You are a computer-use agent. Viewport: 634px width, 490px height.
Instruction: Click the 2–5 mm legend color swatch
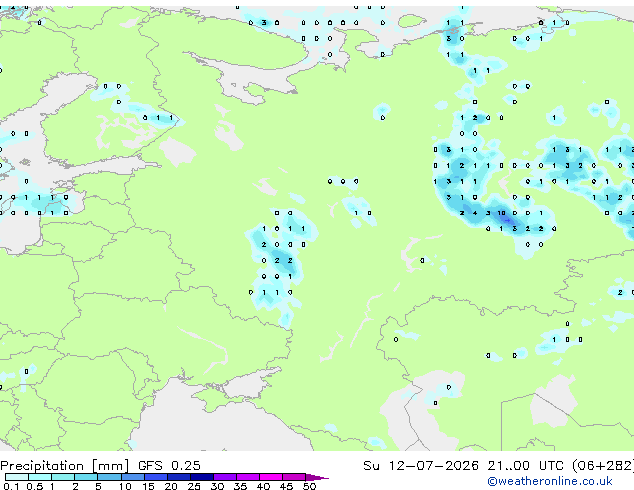pyautogui.click(x=86, y=477)
